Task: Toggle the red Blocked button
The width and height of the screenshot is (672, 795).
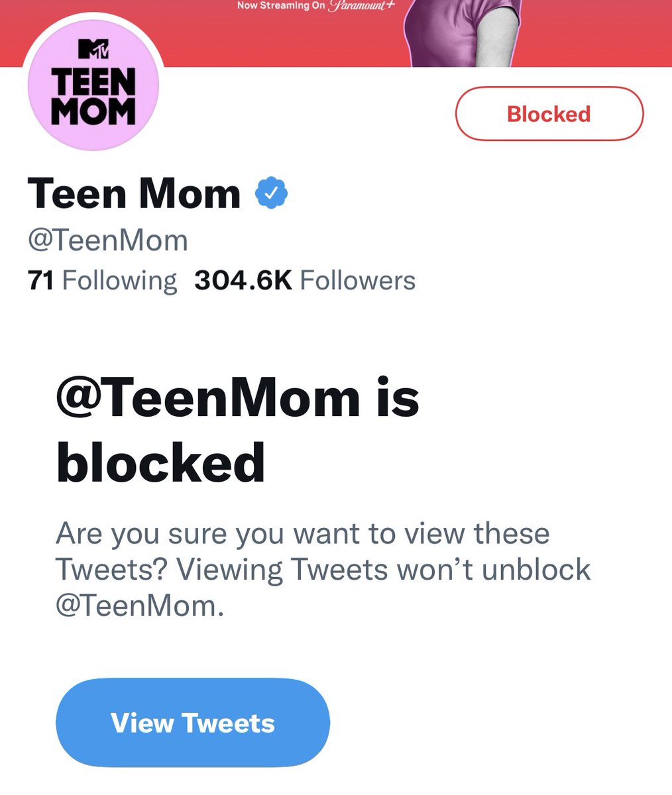Action: [549, 114]
